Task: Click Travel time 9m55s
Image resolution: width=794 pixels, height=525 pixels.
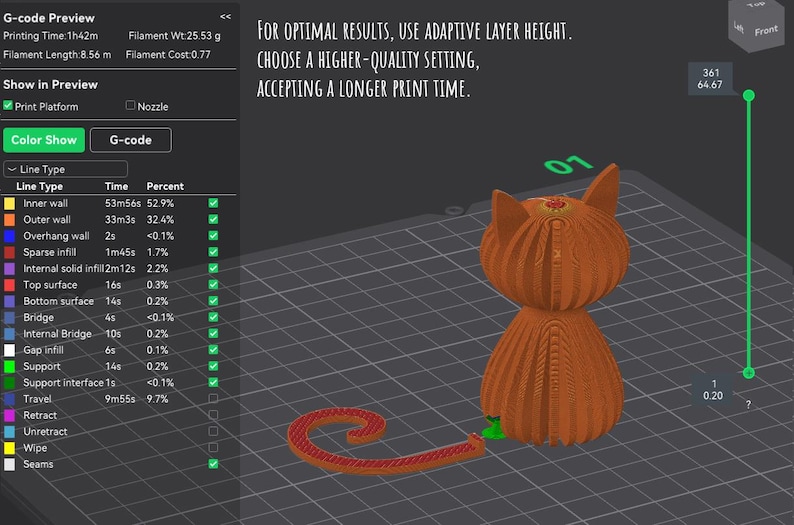Action: 120,398
